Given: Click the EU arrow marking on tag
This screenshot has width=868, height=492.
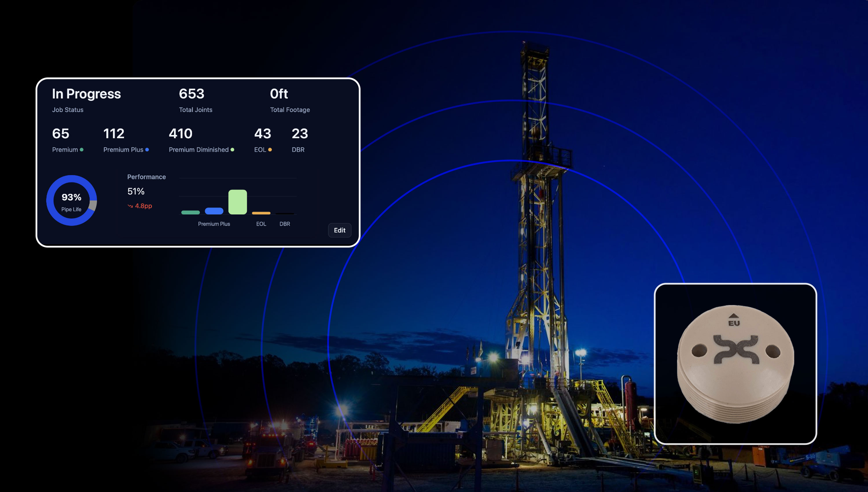Looking at the screenshot, I should point(733,320).
